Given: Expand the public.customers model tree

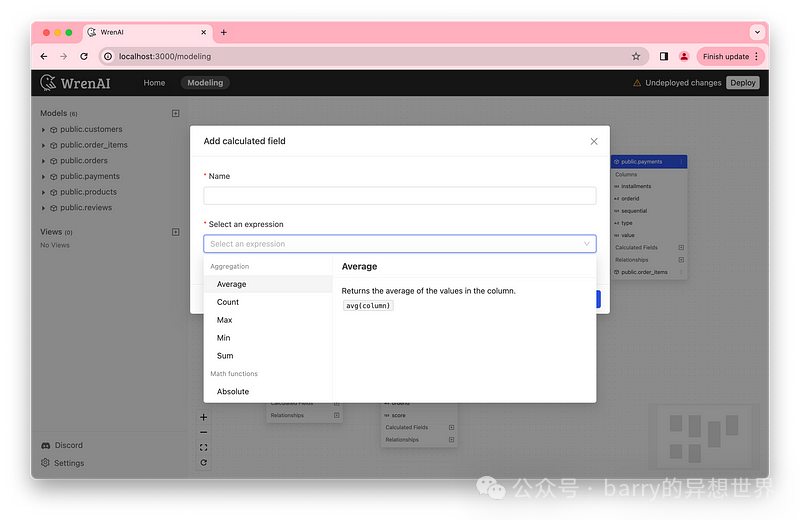Looking at the screenshot, I should [x=43, y=130].
